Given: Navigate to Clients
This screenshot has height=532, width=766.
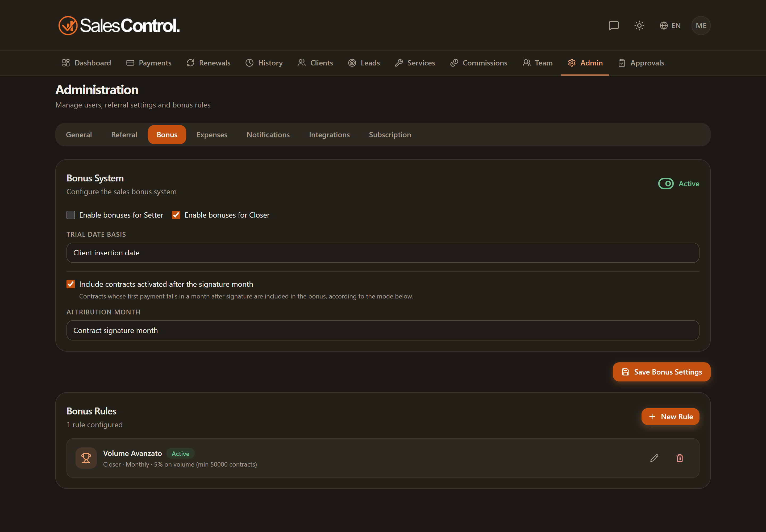Looking at the screenshot, I should click(x=315, y=63).
